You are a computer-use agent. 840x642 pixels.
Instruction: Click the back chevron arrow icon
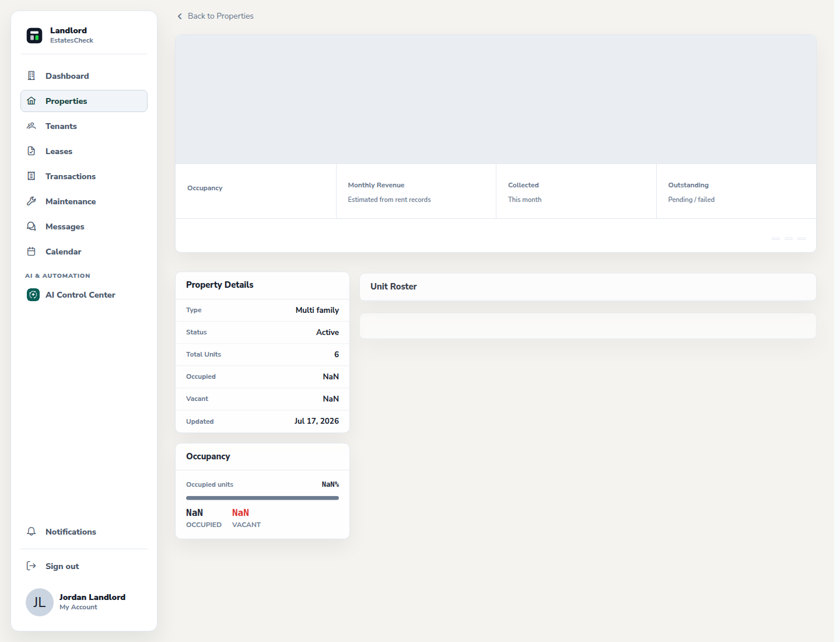pos(180,16)
